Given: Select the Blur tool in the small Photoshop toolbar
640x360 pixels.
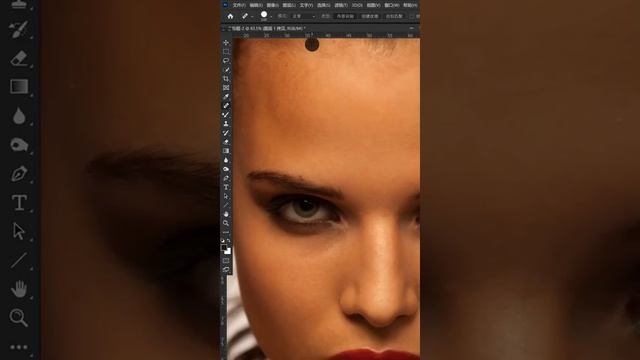Looking at the screenshot, I should click(226, 160).
